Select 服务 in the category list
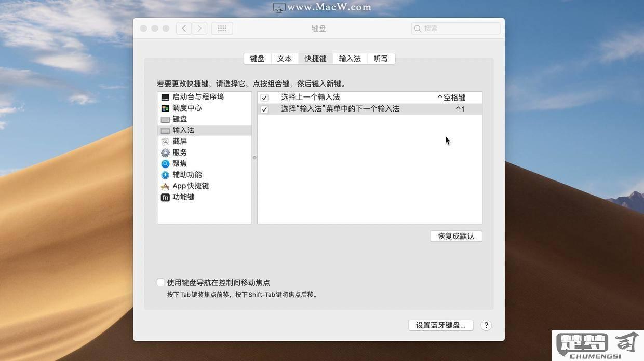The image size is (644, 361). 205,152
